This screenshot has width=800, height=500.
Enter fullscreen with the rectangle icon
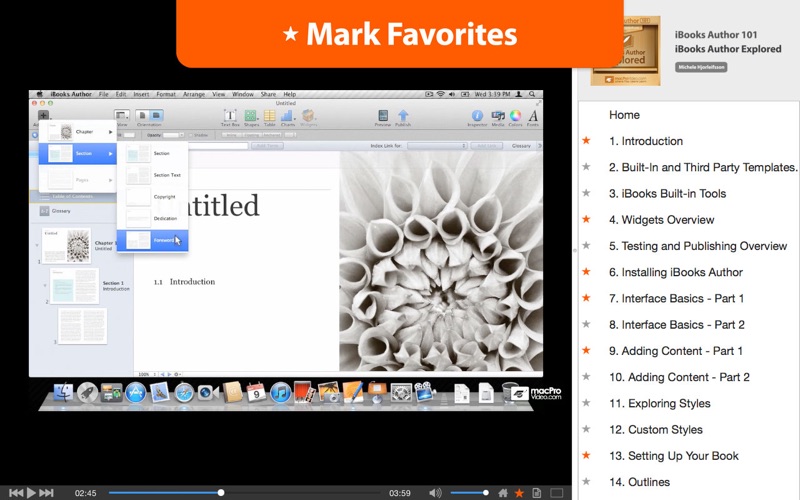pos(557,493)
